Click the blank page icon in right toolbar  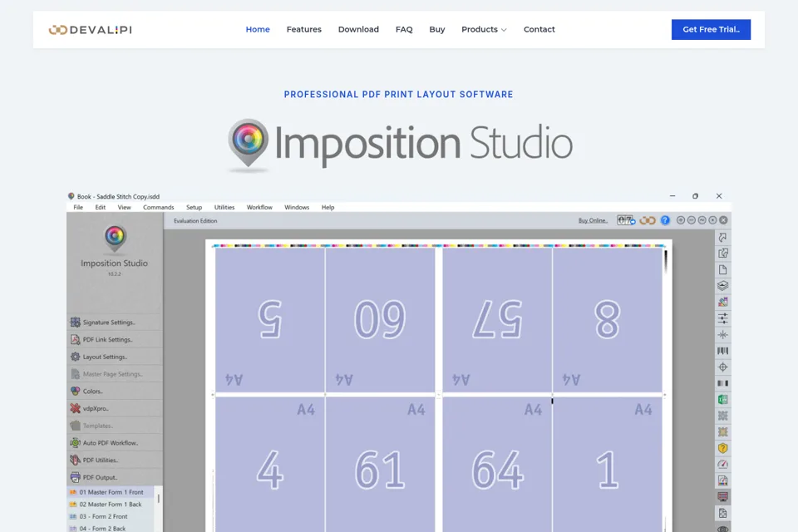722,270
